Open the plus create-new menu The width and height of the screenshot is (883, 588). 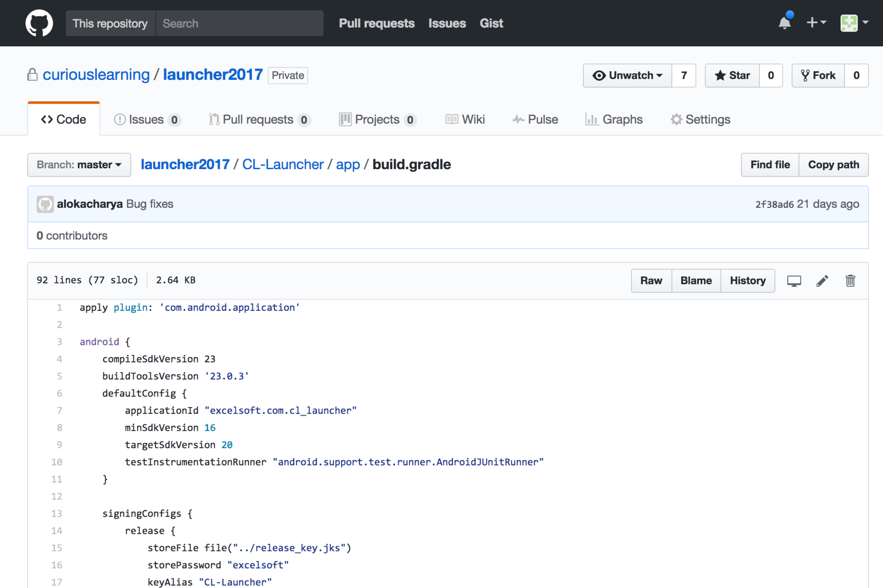tap(816, 22)
